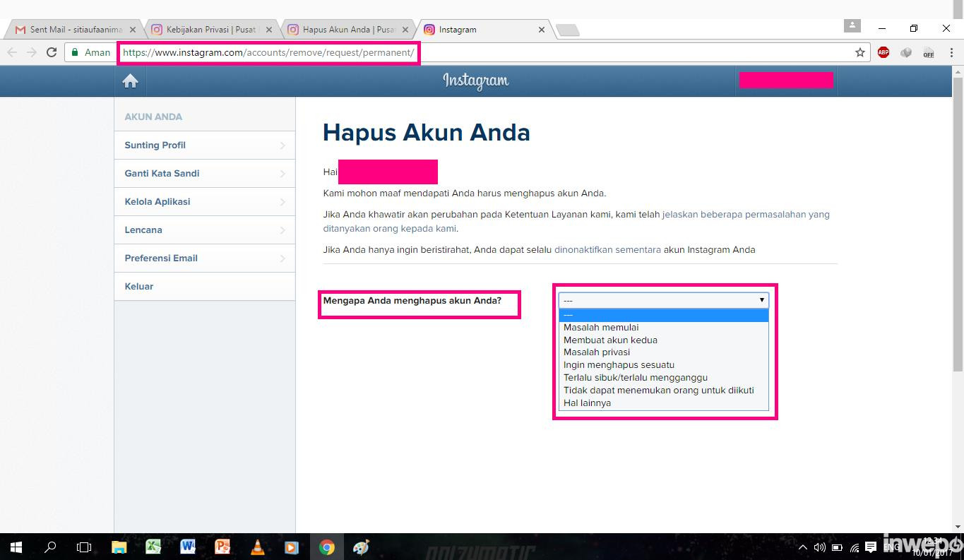The width and height of the screenshot is (964, 560).
Task: Click Keluar to log out
Action: pos(205,286)
